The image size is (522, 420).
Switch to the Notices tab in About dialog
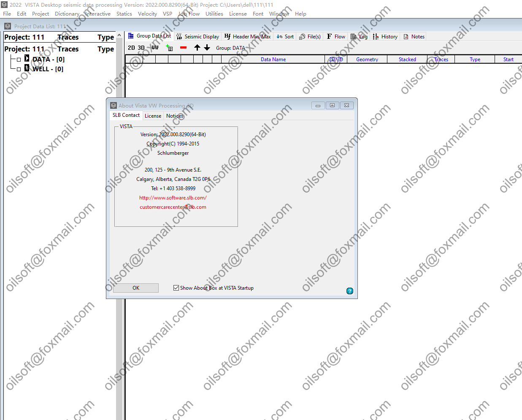coord(175,116)
